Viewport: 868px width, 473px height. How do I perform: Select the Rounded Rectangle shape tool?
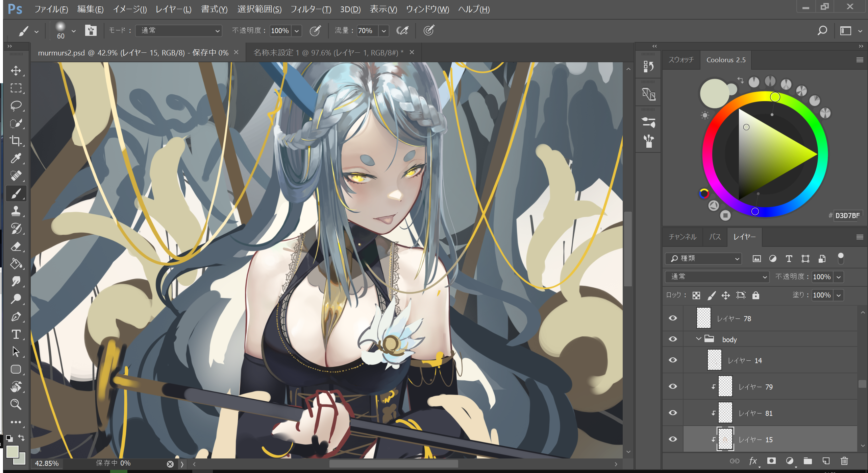click(x=16, y=369)
